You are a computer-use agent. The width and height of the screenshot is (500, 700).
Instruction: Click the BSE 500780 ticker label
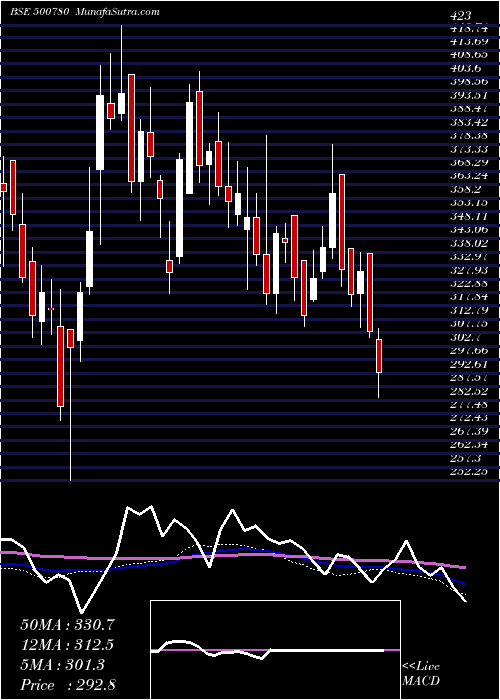[x=39, y=12]
